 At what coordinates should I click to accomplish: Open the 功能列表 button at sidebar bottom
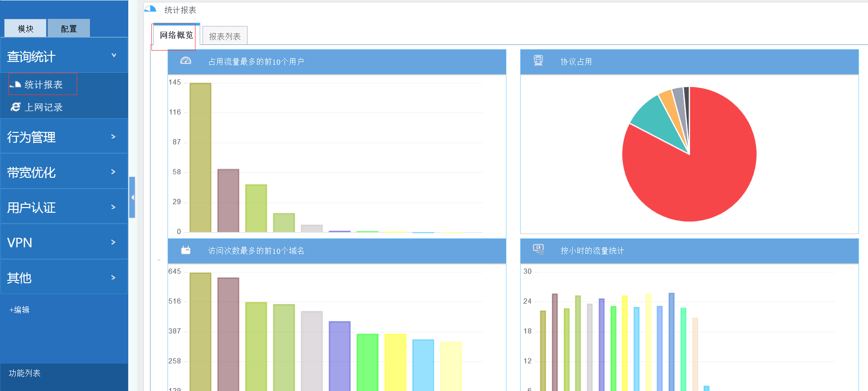[x=25, y=373]
